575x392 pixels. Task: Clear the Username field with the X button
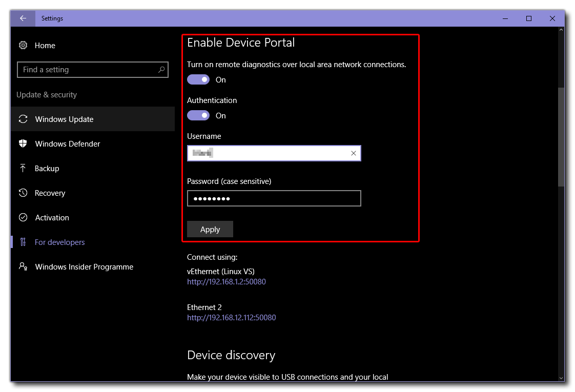[353, 153]
